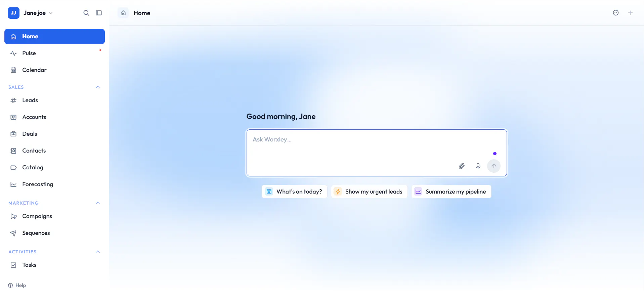Click the purple dot in the prompt box
The width and height of the screenshot is (644, 291).
tap(495, 154)
